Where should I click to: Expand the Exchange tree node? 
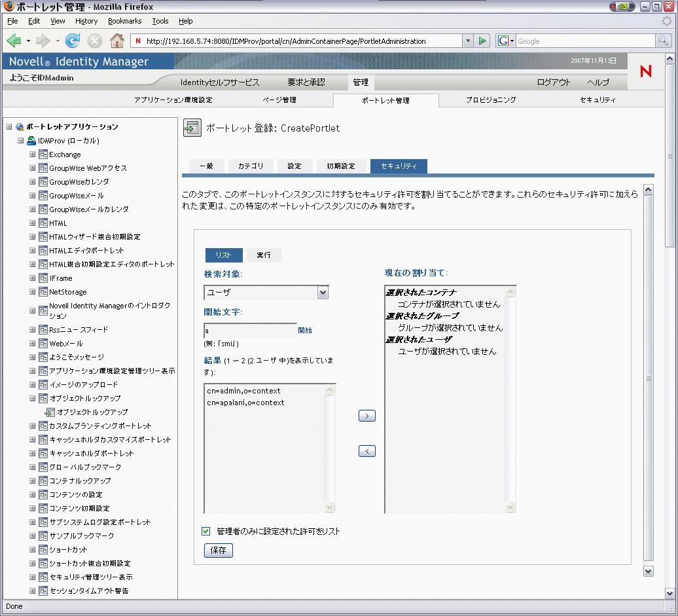click(33, 154)
